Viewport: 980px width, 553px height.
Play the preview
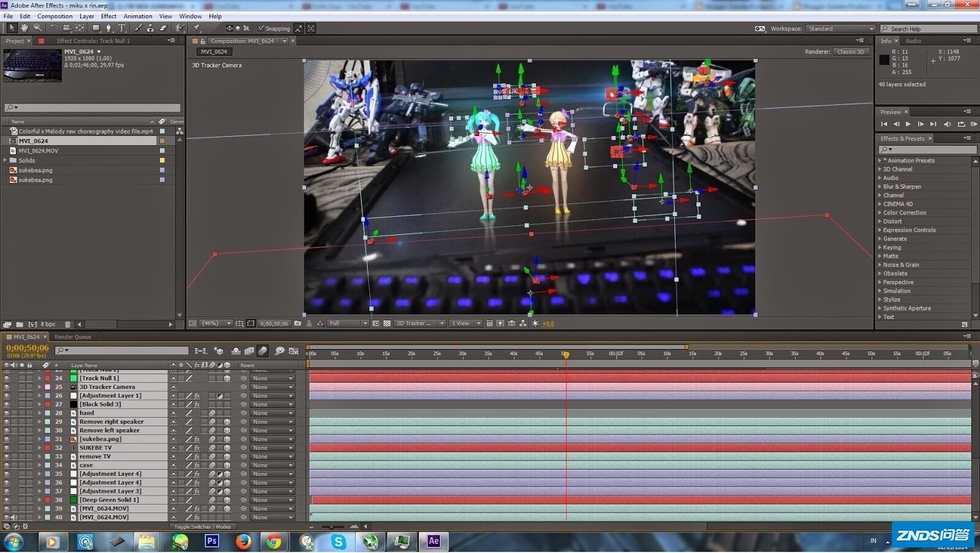tap(908, 124)
